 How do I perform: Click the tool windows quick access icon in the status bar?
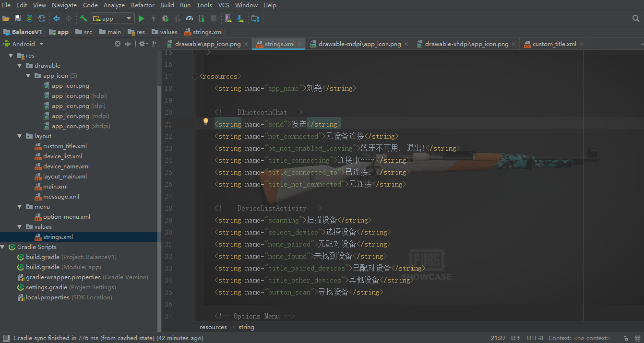coord(6,338)
